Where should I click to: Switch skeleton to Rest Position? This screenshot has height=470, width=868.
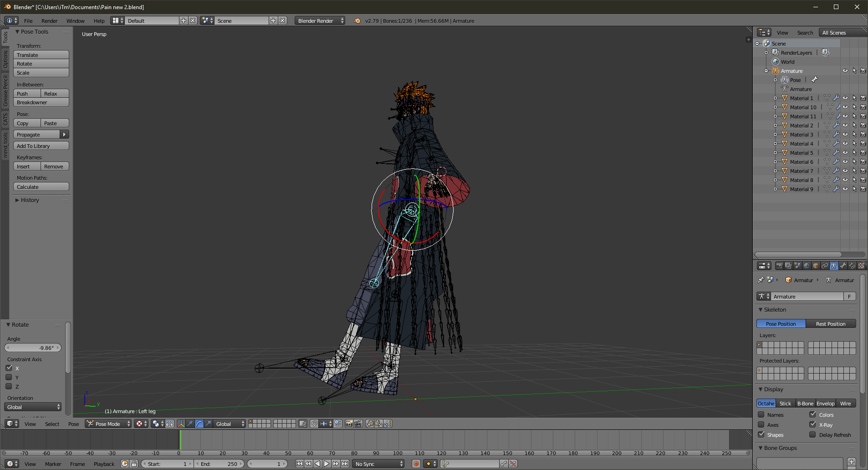point(831,324)
